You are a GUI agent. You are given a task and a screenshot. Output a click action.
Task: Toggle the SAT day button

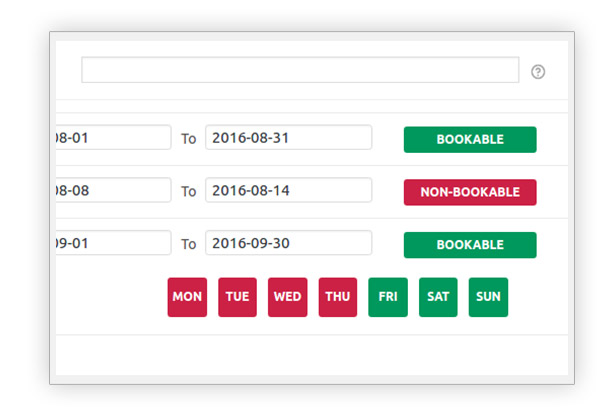[x=438, y=297]
